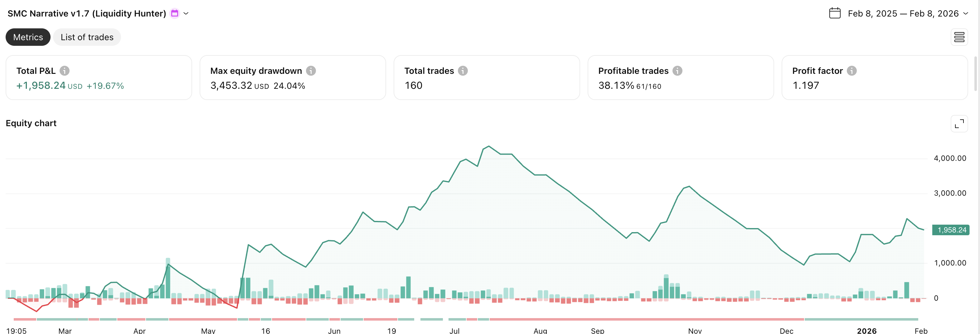Click the Profitable trades info icon

(x=677, y=71)
